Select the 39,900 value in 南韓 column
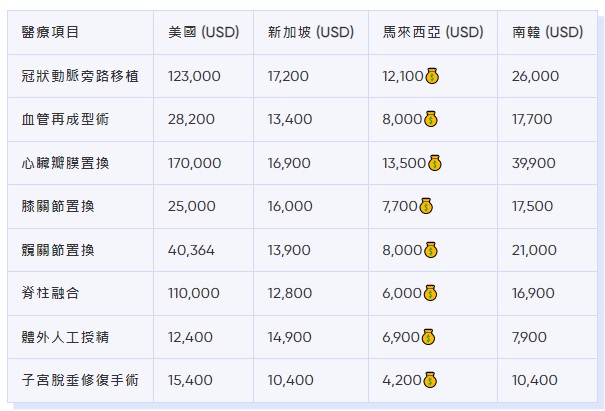Screen dimensions: 605x411 [533, 163]
